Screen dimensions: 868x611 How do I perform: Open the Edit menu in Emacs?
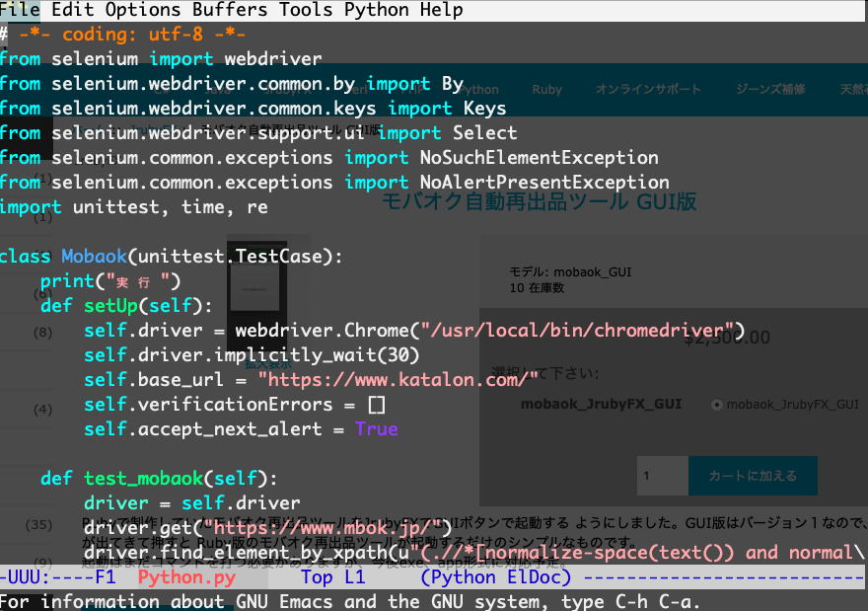pos(72,10)
